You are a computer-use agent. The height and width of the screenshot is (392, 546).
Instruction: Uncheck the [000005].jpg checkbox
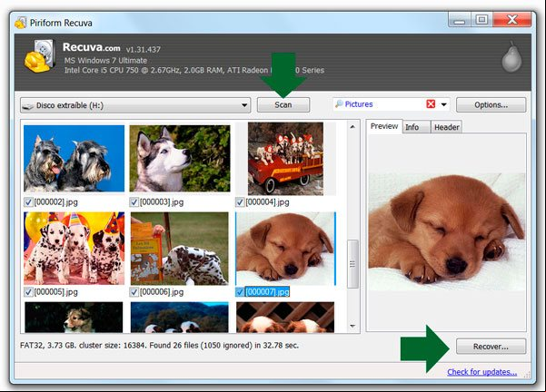(x=28, y=292)
